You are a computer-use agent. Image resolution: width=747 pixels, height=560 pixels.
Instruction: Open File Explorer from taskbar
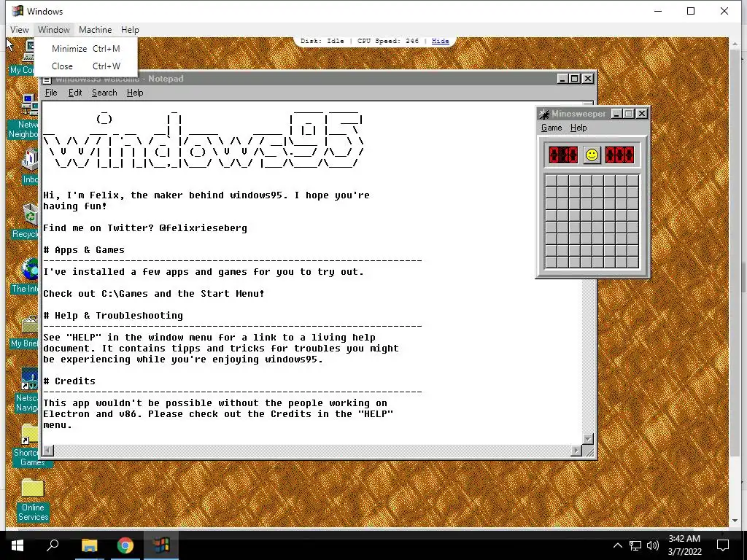click(x=89, y=545)
